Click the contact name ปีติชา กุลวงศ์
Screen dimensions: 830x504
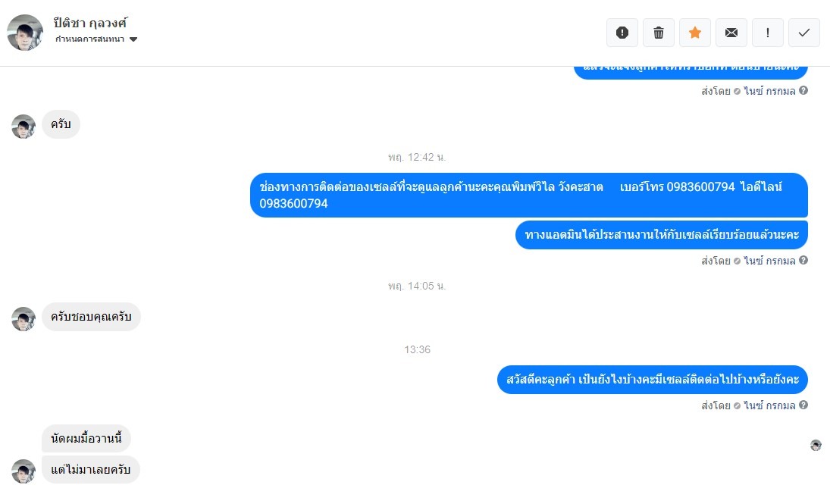click(90, 23)
